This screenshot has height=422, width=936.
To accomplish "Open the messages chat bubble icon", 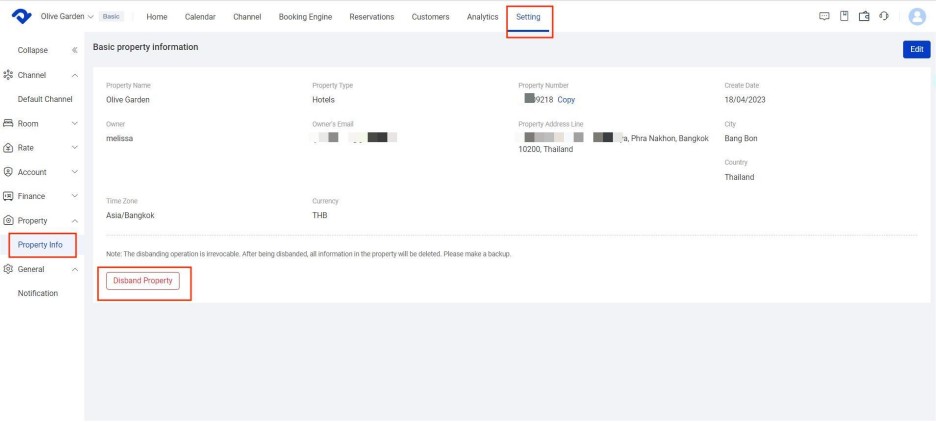I will (x=824, y=17).
